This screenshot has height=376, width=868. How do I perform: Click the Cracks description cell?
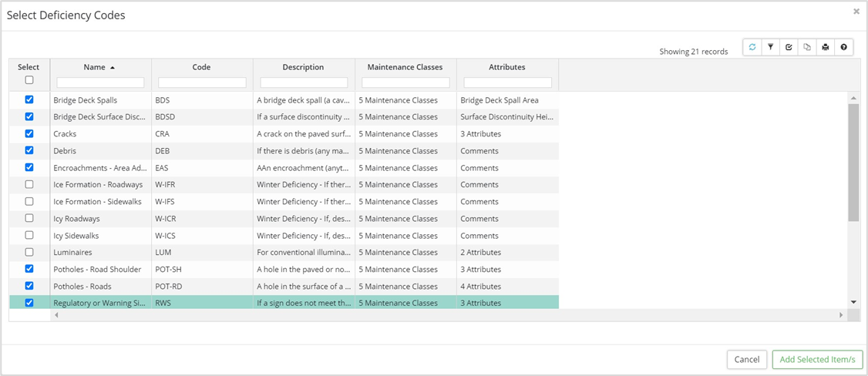pos(304,134)
